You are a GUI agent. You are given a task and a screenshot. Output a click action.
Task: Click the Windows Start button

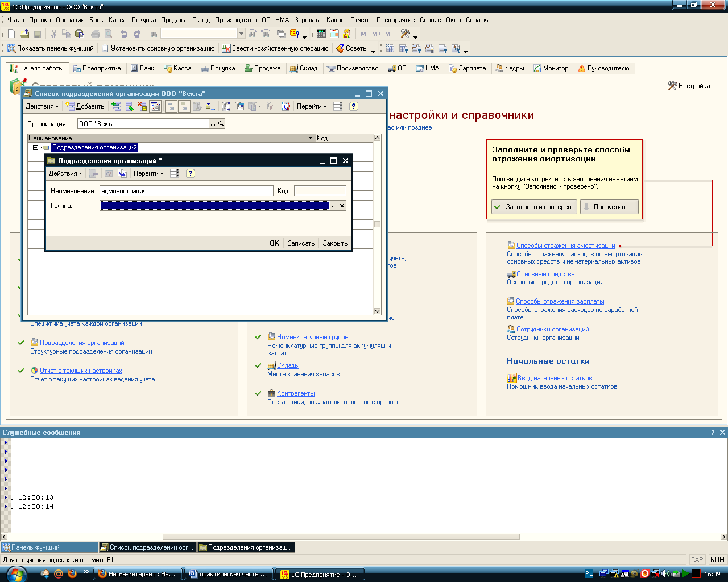(x=16, y=574)
